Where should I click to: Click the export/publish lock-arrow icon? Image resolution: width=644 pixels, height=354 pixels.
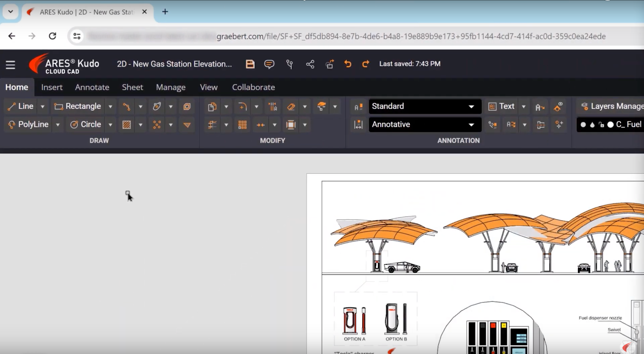pyautogui.click(x=330, y=64)
